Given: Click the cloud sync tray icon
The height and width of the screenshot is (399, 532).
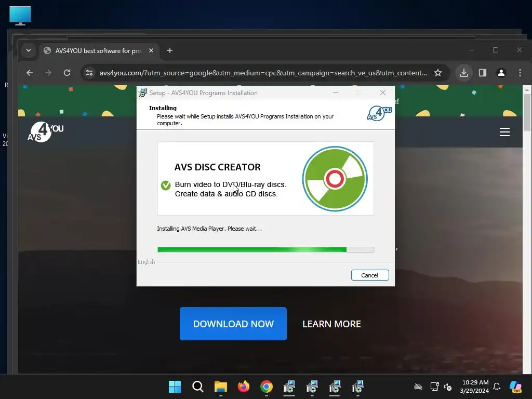Looking at the screenshot, I should (x=418, y=387).
